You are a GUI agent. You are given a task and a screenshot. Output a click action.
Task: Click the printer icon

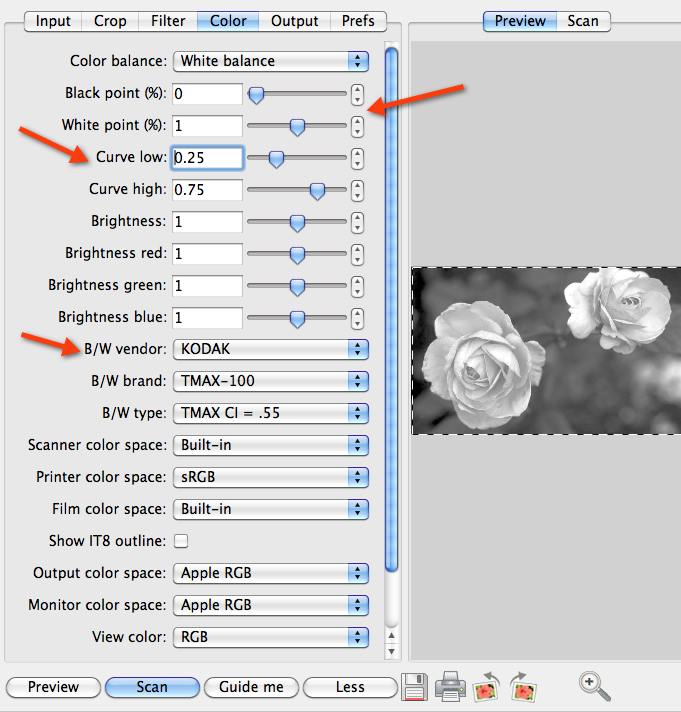450,687
